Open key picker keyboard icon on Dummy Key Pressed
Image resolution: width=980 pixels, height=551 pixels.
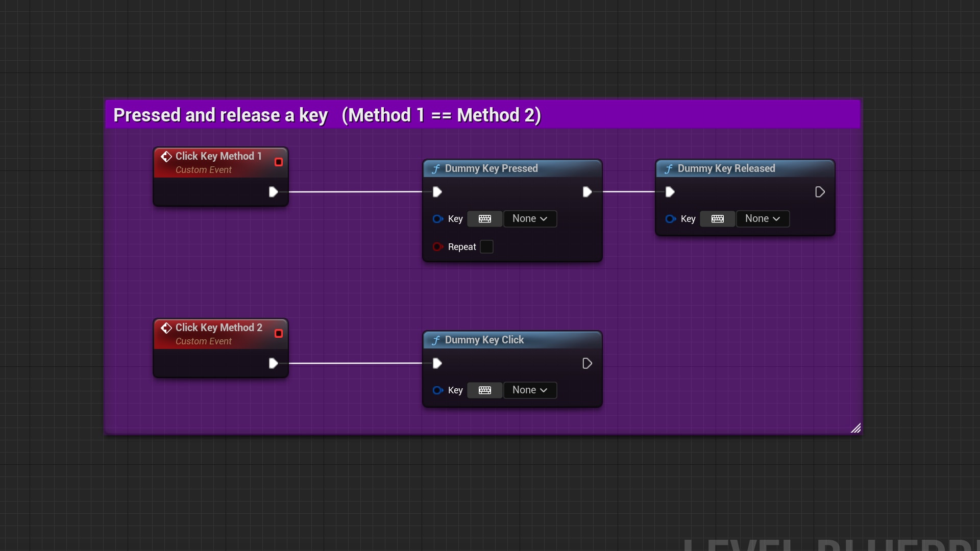coord(484,218)
